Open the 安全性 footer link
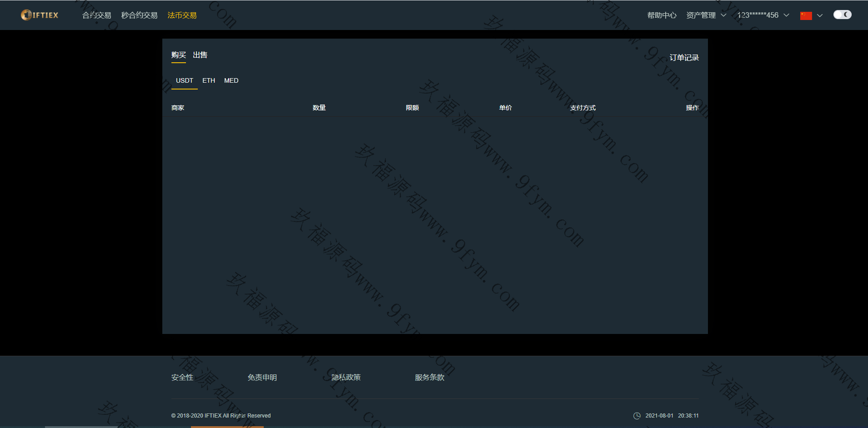The image size is (868, 428). click(x=182, y=378)
